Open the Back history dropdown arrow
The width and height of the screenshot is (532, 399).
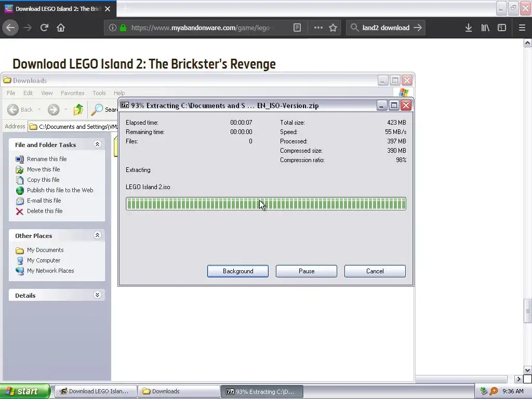coord(39,110)
